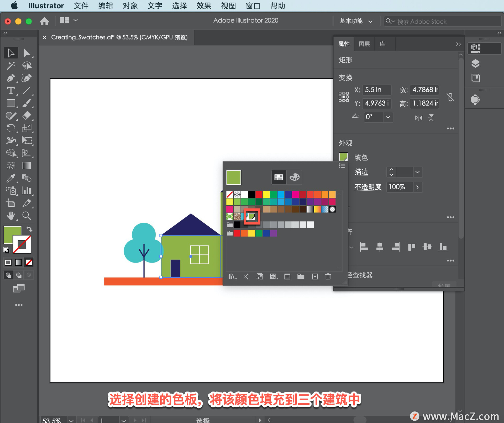Create a new swatch
Viewport: 504px width, 423px height.
point(315,276)
